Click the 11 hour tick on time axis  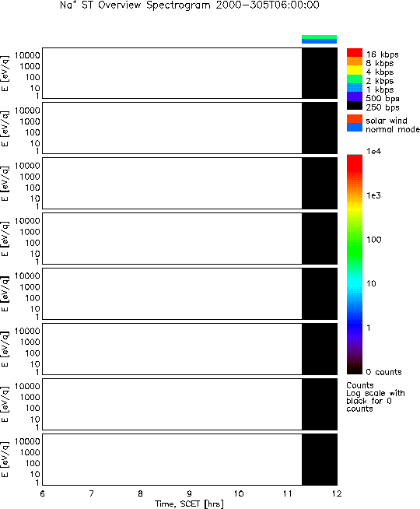pos(288,493)
